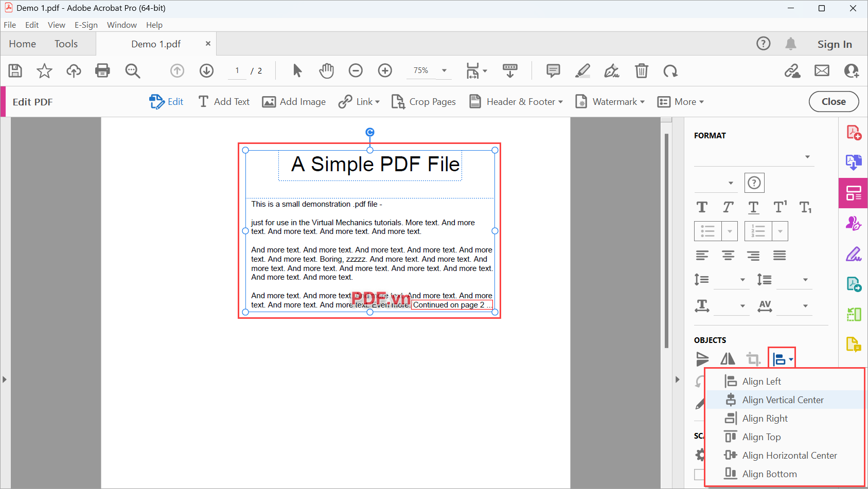
Task: Zoom in with the plus circle
Action: point(385,70)
